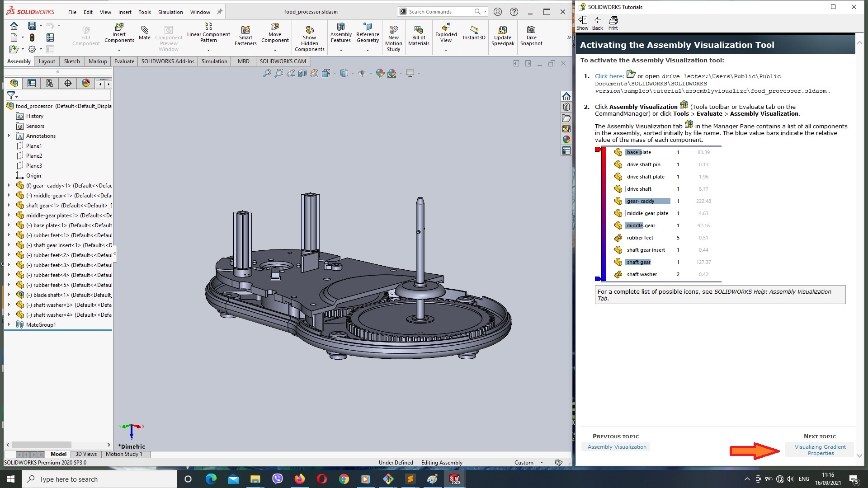Image resolution: width=868 pixels, height=488 pixels.
Task: Open Design Library task pane tab
Action: point(566,107)
